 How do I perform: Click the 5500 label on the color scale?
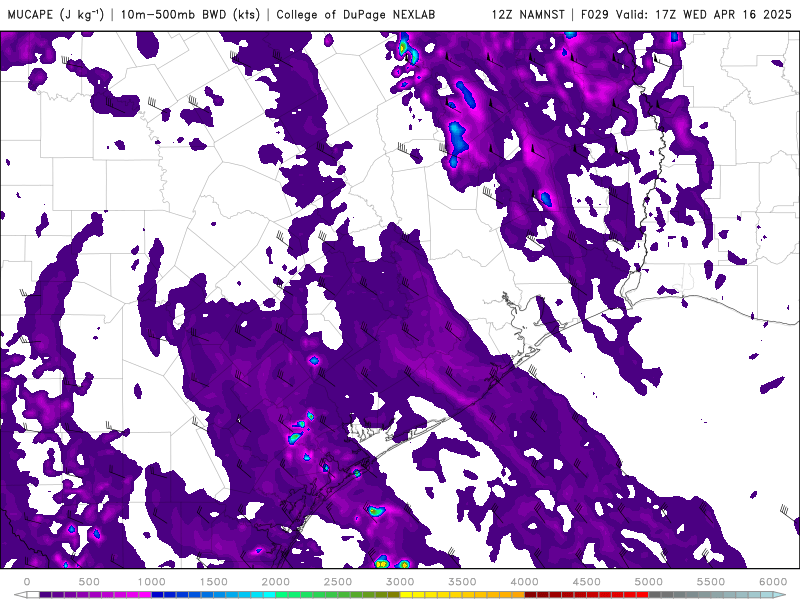coord(711,582)
